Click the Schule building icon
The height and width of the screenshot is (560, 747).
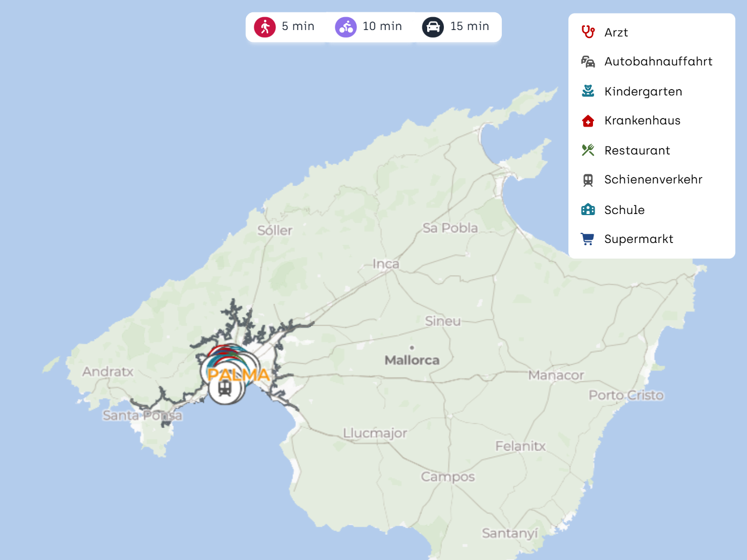(588, 210)
